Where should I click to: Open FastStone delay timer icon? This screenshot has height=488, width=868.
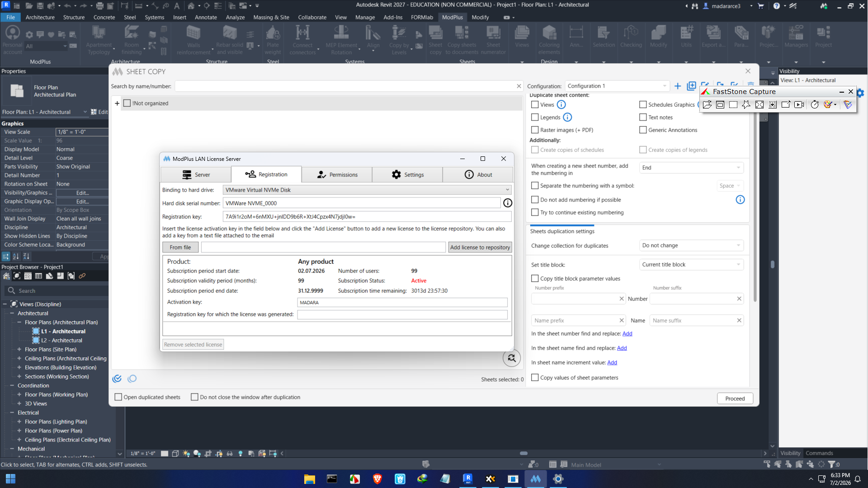(x=815, y=104)
